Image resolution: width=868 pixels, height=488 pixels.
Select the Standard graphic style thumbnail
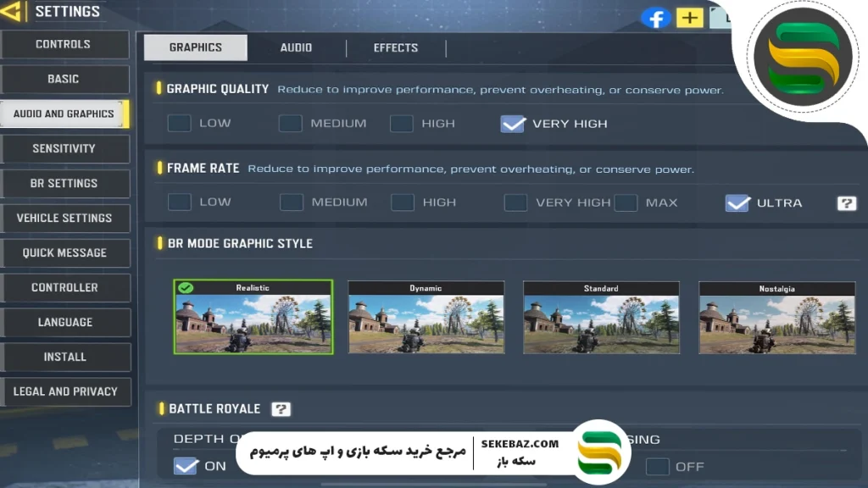click(x=601, y=318)
